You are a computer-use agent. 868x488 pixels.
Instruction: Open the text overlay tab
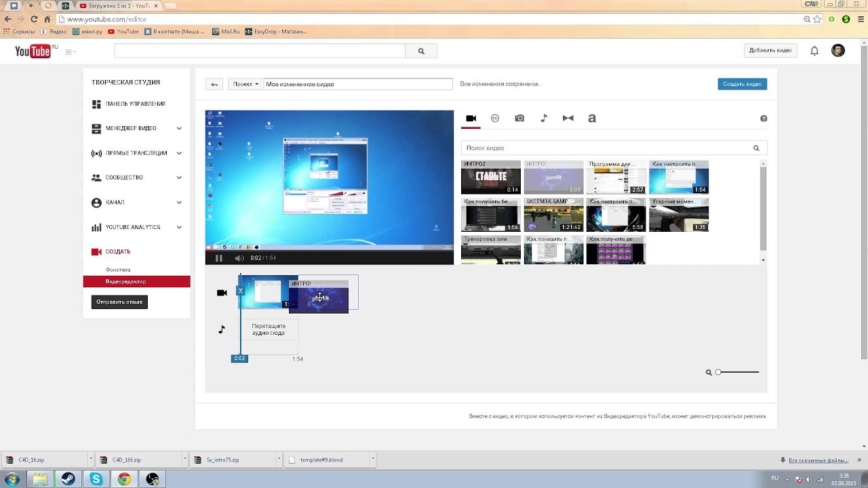pos(591,118)
